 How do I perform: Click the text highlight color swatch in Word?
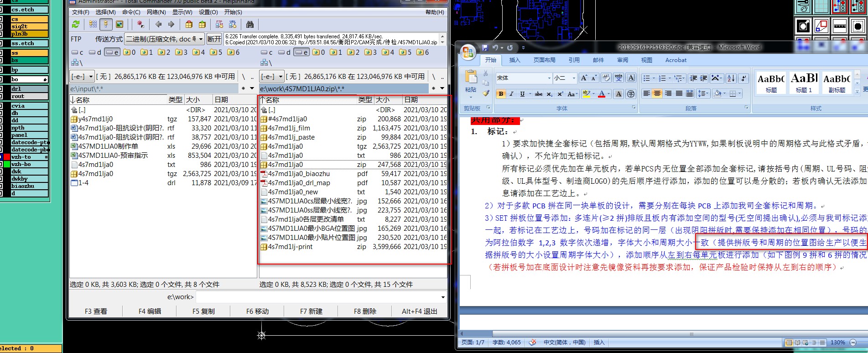586,94
